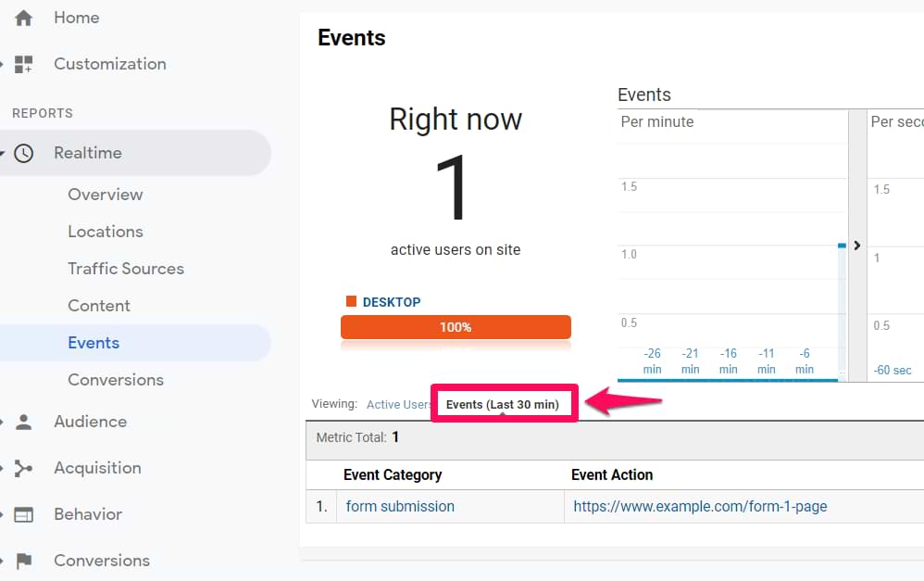Click the Behavior window icon

[x=23, y=514]
